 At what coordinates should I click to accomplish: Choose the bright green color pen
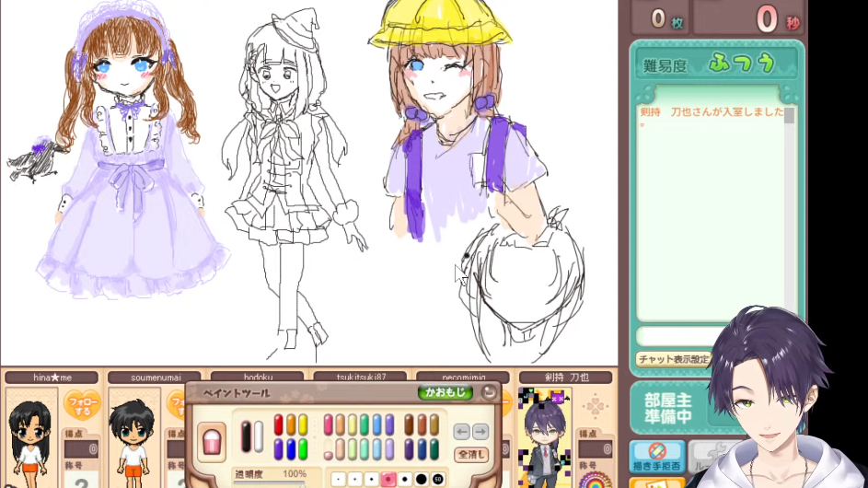click(x=303, y=449)
